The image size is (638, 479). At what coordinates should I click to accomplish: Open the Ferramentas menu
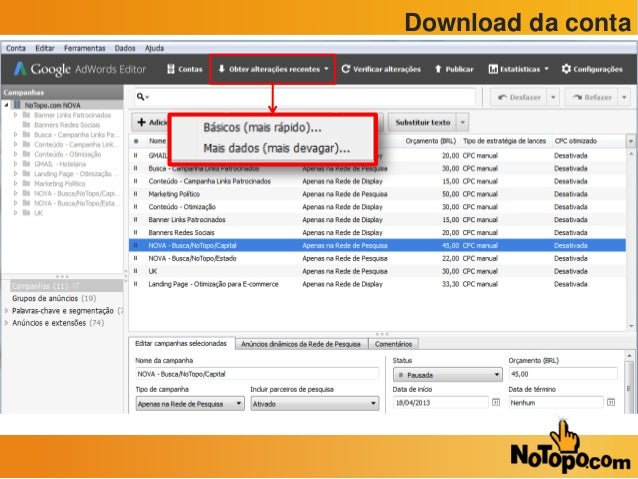[85, 48]
